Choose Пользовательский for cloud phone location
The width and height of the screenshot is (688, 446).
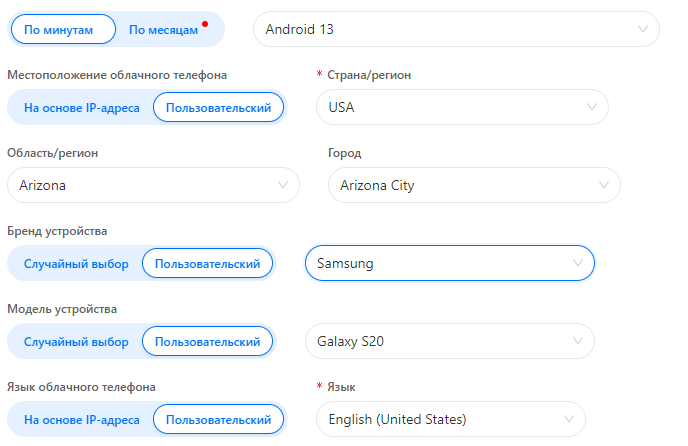coord(219,108)
